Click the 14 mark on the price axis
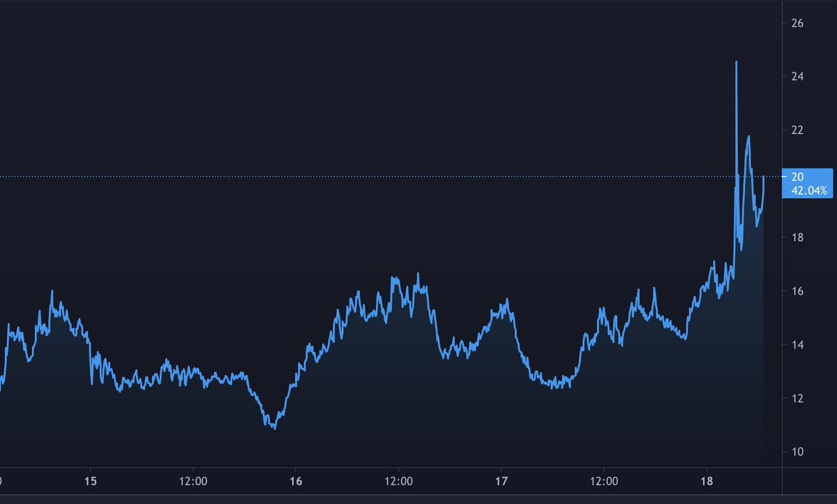837x504 pixels. [798, 345]
